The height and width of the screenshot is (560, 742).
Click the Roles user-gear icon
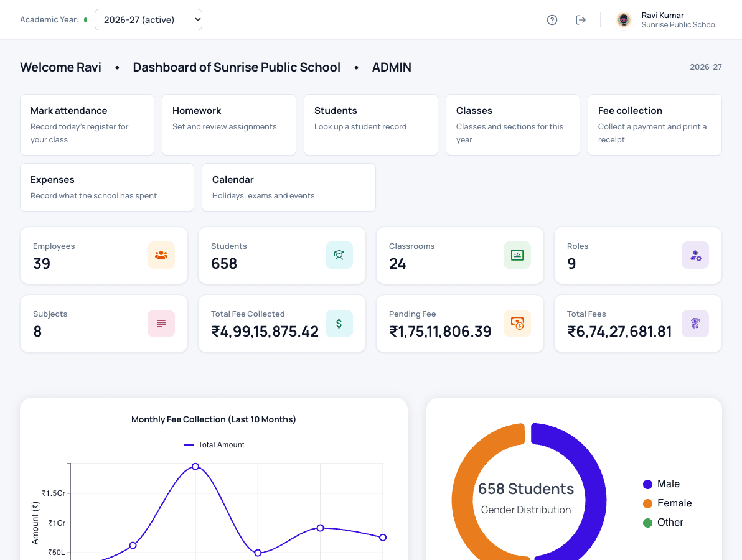click(x=695, y=255)
